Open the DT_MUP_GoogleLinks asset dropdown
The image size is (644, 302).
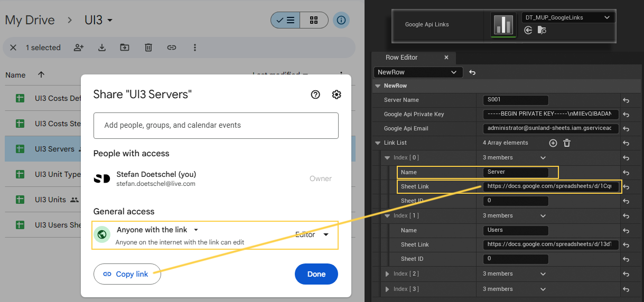(567, 17)
